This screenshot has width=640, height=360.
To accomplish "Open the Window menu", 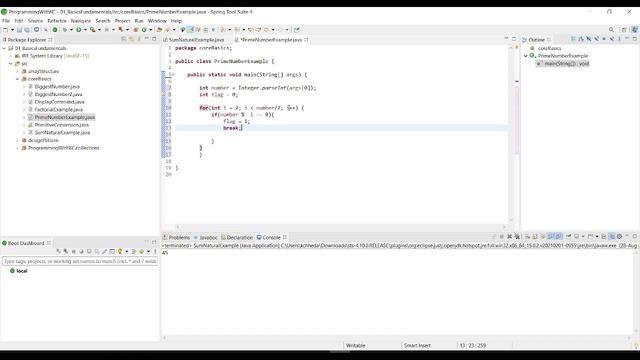I will (x=157, y=21).
